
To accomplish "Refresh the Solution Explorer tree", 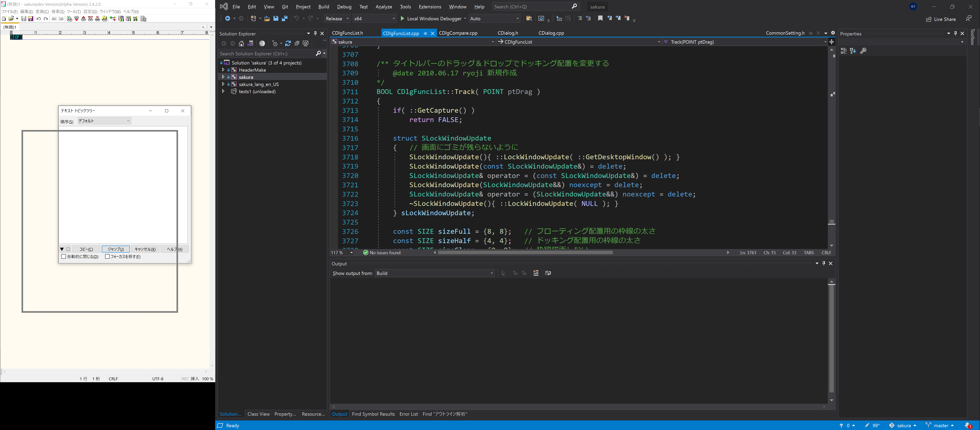I will pos(288,43).
